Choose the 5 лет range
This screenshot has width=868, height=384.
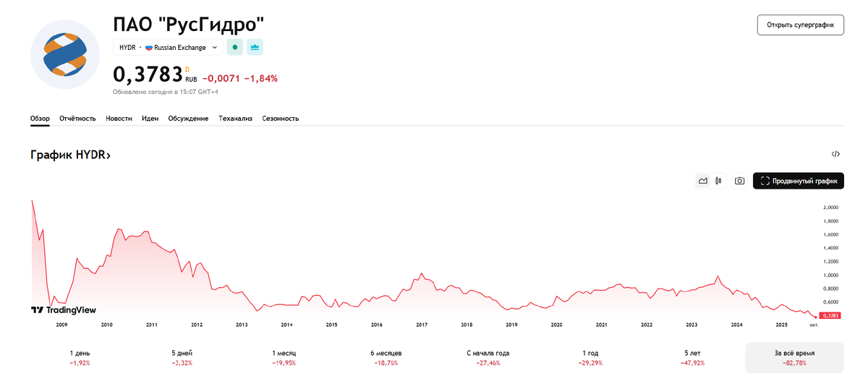[x=692, y=357]
